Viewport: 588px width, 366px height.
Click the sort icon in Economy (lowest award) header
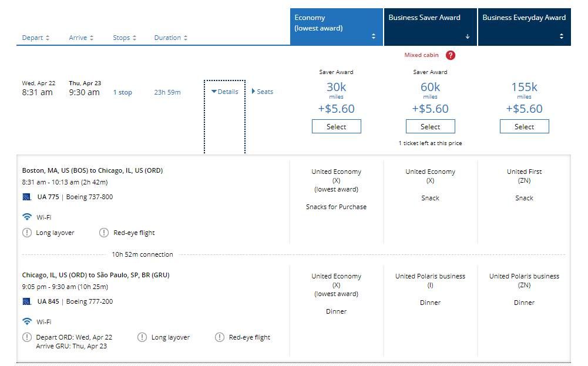click(x=374, y=36)
